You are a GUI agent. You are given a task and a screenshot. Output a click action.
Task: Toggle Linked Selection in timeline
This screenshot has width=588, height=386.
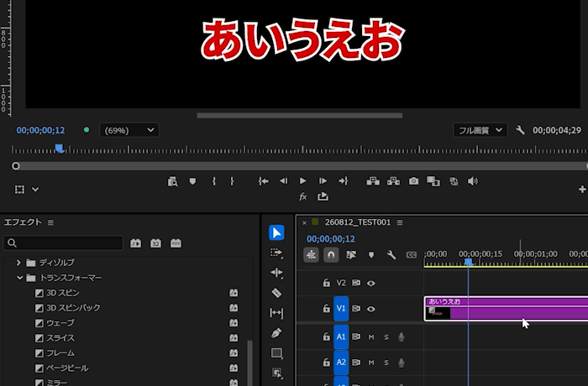click(351, 255)
